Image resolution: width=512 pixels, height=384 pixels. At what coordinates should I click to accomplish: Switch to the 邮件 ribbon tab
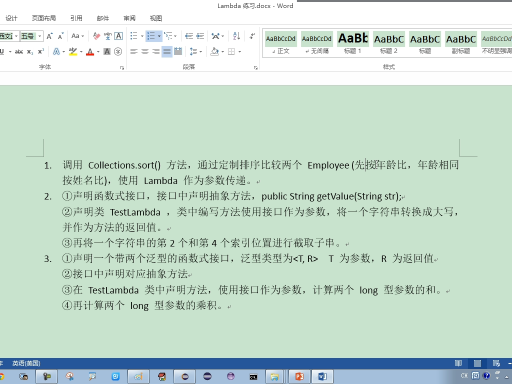[x=103, y=18]
